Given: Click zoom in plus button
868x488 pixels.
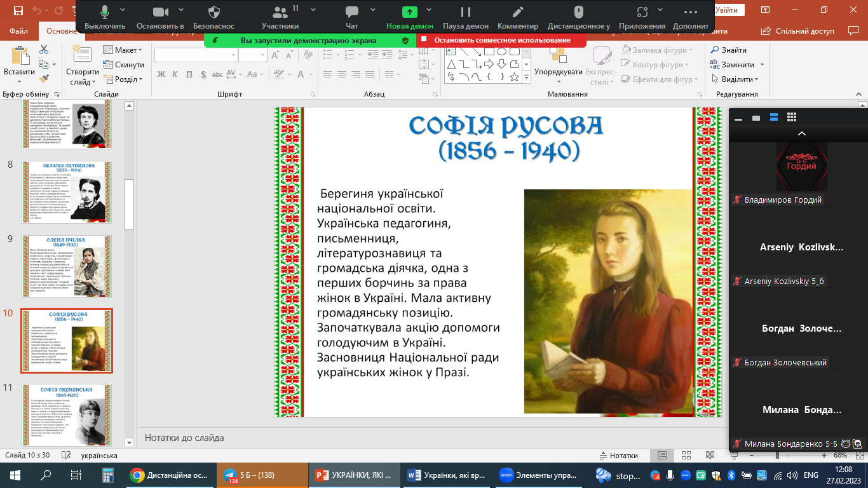Looking at the screenshot, I should coord(825,456).
